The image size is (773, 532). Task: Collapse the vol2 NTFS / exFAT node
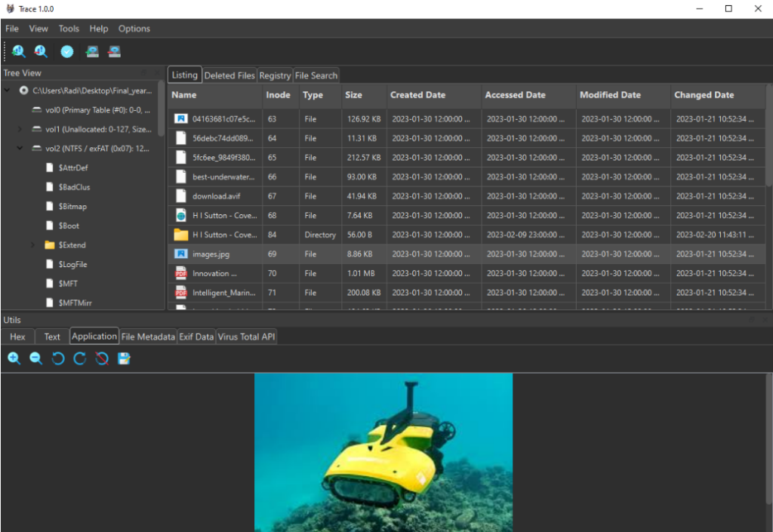[x=20, y=148]
